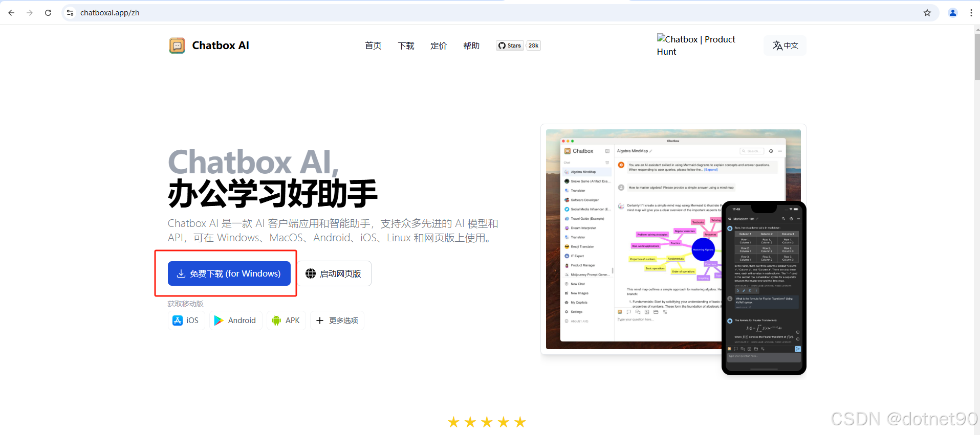Screen dimensions: 980x435
Task: Click the GitHub Stars button
Action: click(x=510, y=45)
